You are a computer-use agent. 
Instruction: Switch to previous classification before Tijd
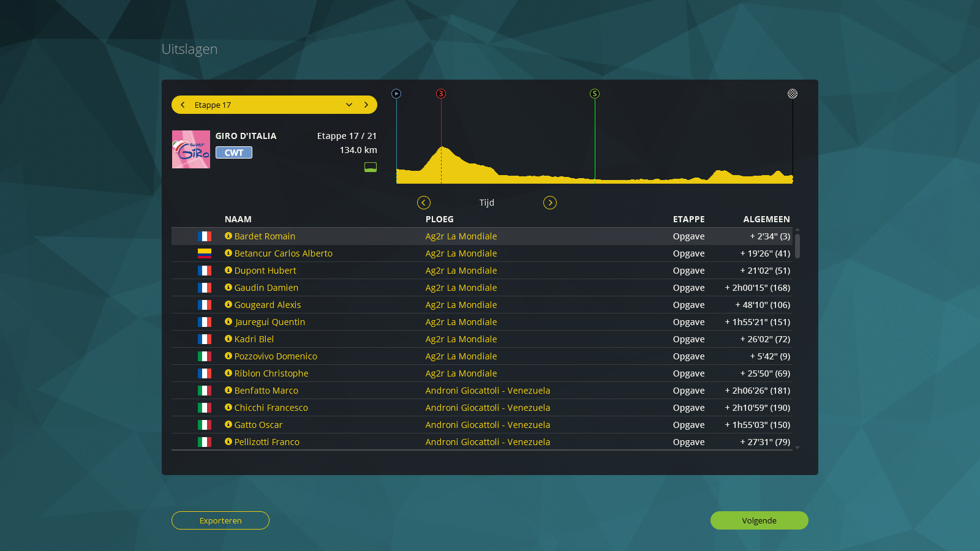(x=424, y=203)
